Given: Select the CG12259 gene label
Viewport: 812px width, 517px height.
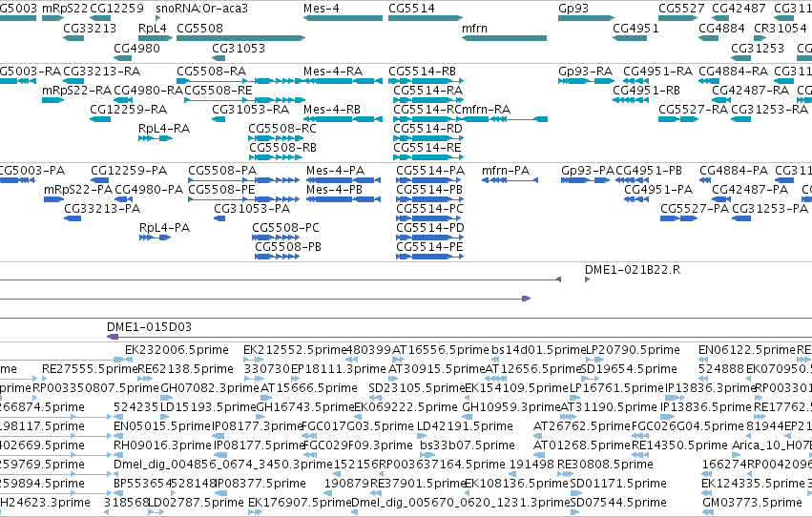Looking at the screenshot, I should pos(116,9).
